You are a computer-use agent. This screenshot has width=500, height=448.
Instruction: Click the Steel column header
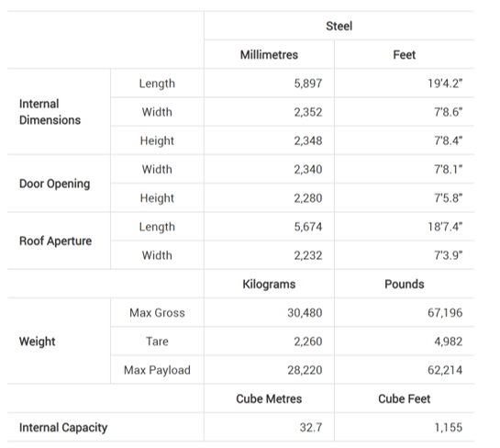click(339, 27)
